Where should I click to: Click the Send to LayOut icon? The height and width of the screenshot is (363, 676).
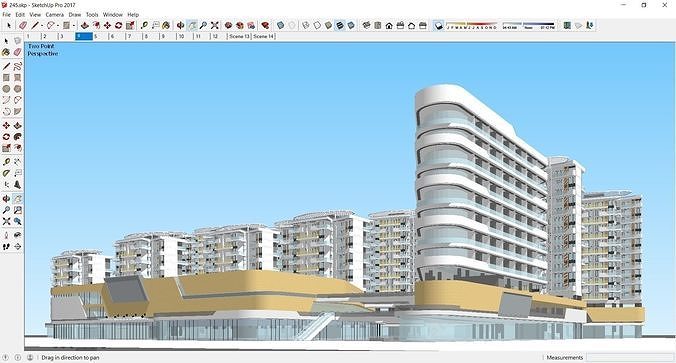coord(251,26)
